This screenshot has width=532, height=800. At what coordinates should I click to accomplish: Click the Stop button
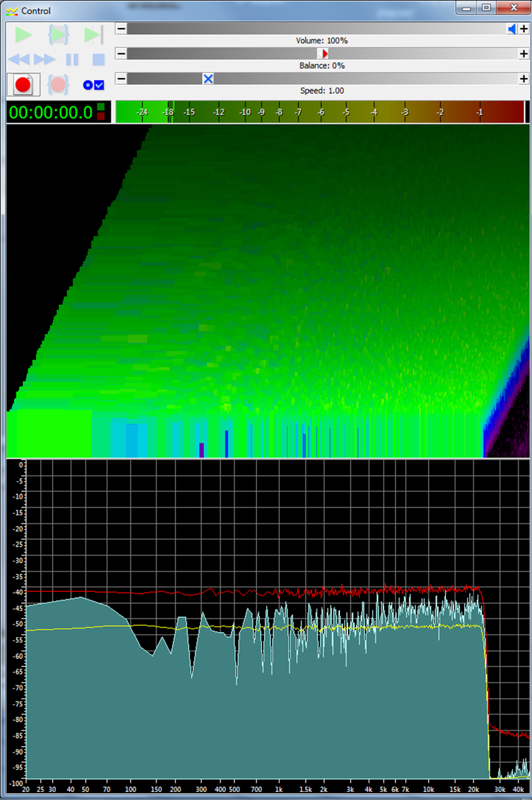point(99,60)
